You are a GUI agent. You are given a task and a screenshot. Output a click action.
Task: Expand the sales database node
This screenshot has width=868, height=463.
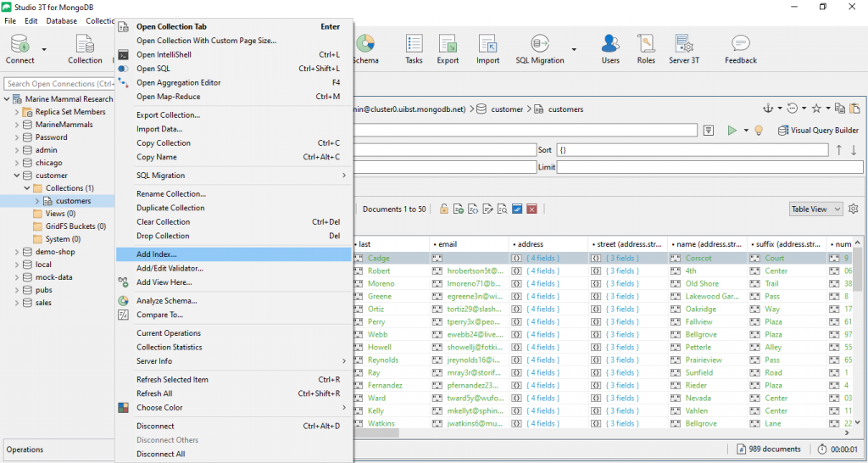click(x=17, y=303)
